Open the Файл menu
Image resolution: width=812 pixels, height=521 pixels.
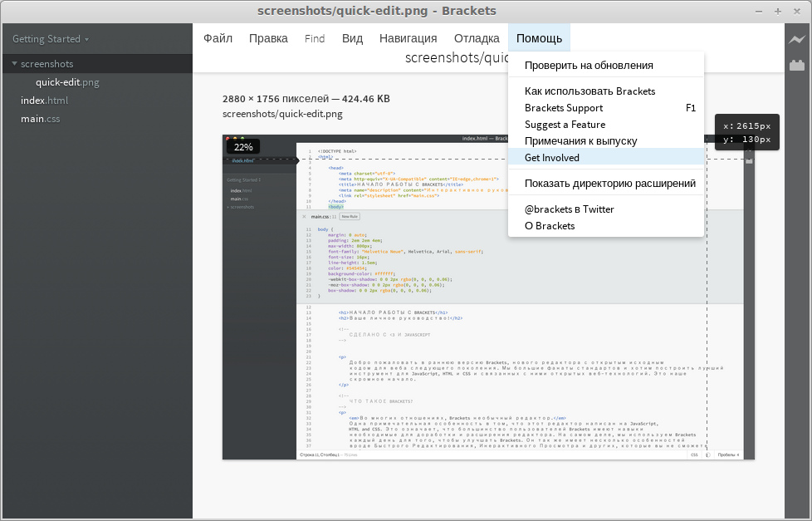coord(218,38)
